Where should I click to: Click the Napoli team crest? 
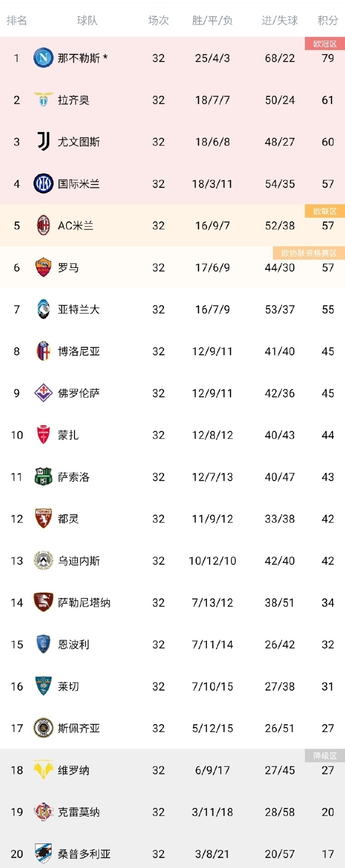(x=42, y=58)
